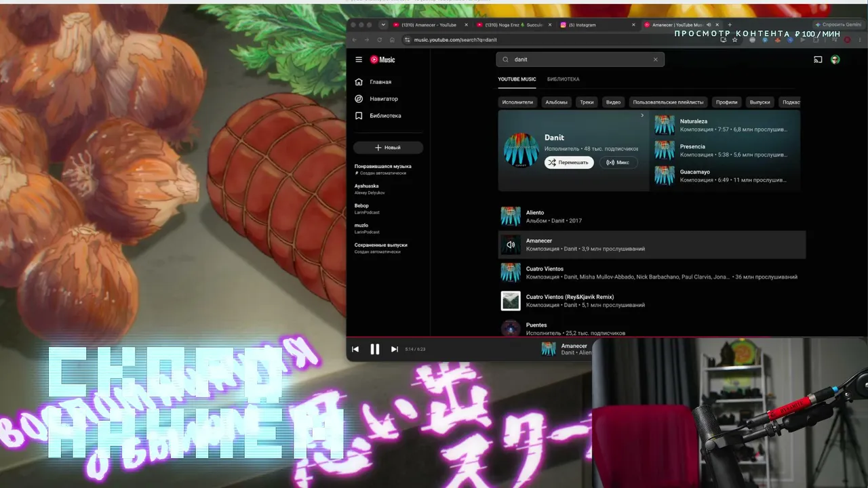The image size is (868, 488).
Task: Open the Библиотека sidebar section
Action: pyautogui.click(x=378, y=116)
